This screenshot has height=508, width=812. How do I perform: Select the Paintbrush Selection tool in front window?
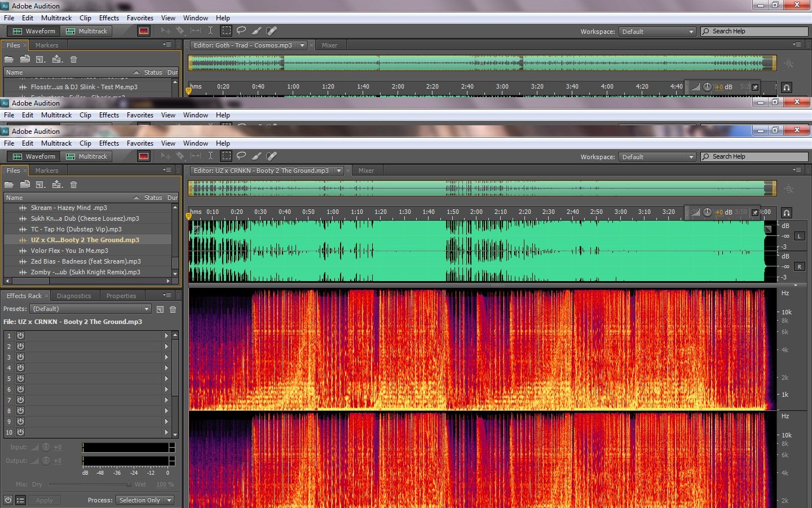click(257, 156)
